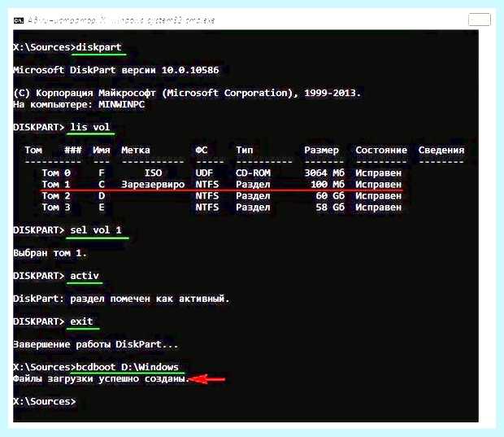Viewport: 504px width, 437px height.
Task: Click the 'Выбран том 1.' message
Action: point(50,253)
